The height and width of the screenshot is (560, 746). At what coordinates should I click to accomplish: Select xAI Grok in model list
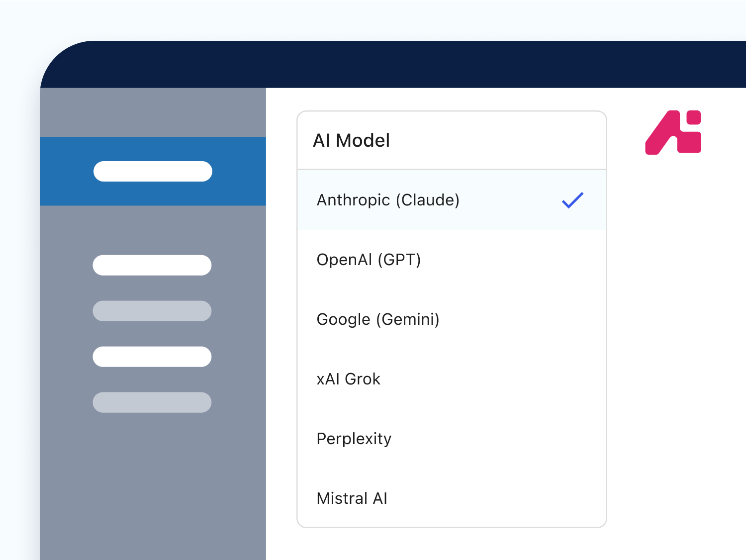coord(348,379)
